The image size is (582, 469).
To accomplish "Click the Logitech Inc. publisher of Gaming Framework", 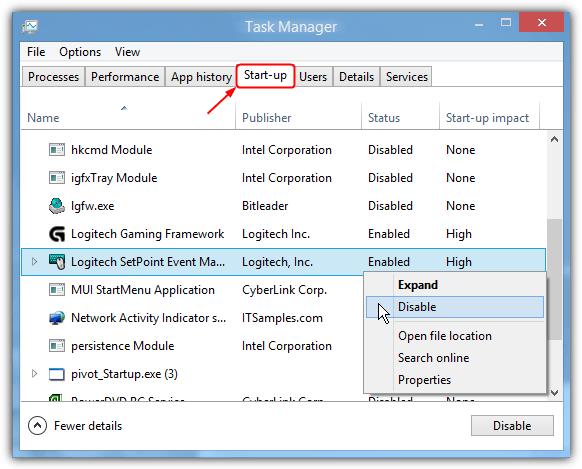I will 276,234.
